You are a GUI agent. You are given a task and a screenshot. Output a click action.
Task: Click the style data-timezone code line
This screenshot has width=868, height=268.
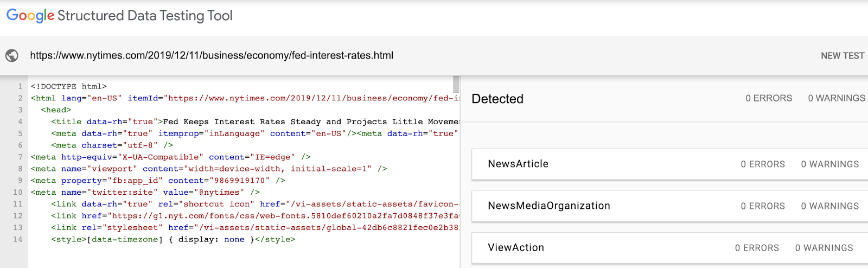(173, 239)
